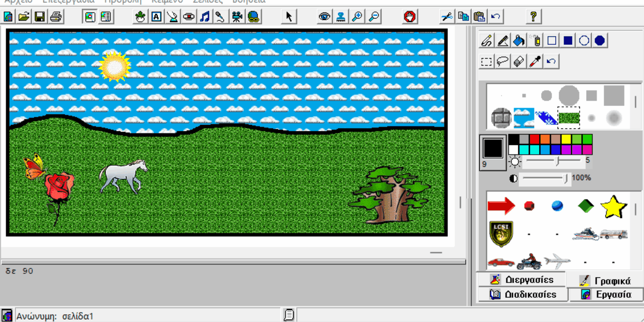Open the Διαδικασίες tab
Image resolution: width=644 pixels, height=322 pixels.
[x=523, y=294]
